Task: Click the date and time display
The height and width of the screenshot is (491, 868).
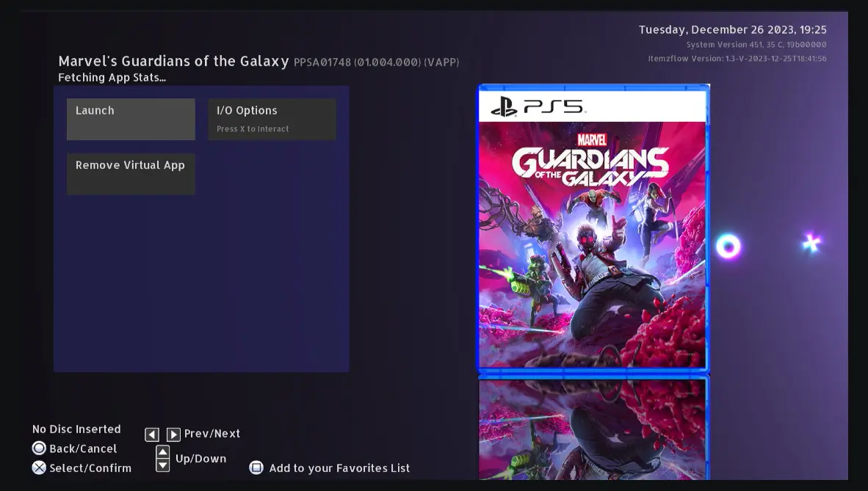Action: click(732, 30)
